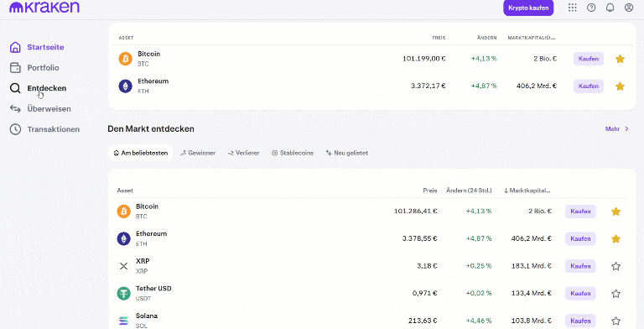Switch to the Stablecoins tab
This screenshot has height=329, width=644.
point(293,153)
